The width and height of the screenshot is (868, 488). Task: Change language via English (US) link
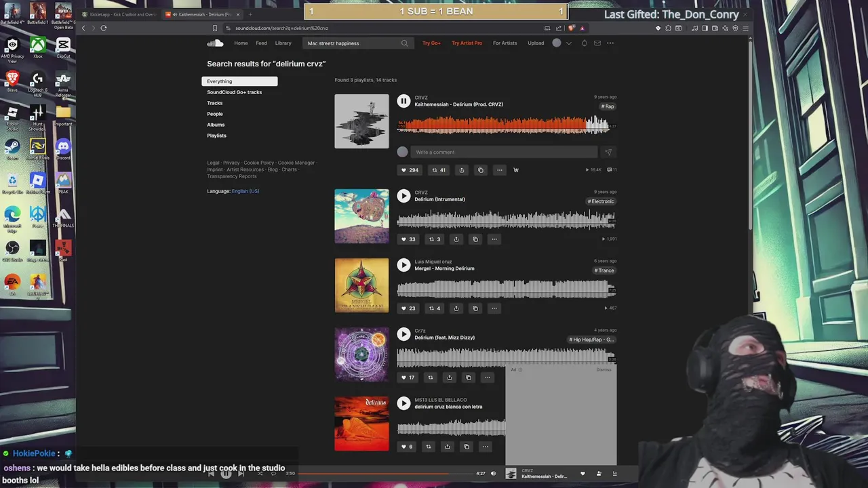(x=245, y=191)
